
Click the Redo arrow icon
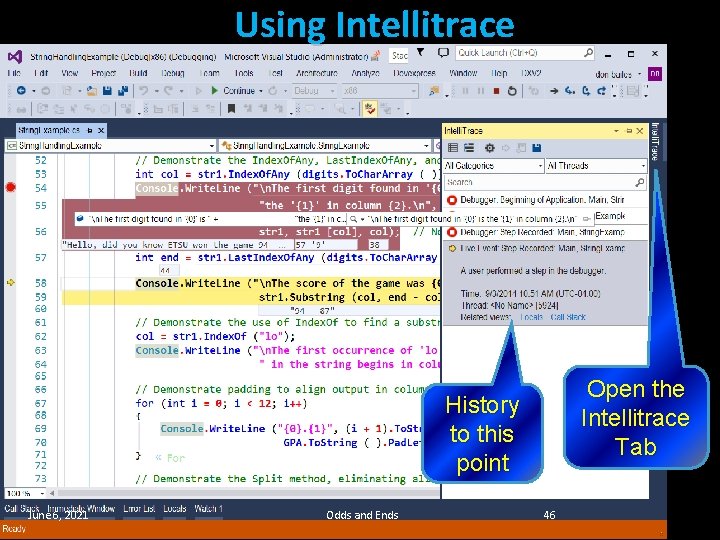coord(169,91)
